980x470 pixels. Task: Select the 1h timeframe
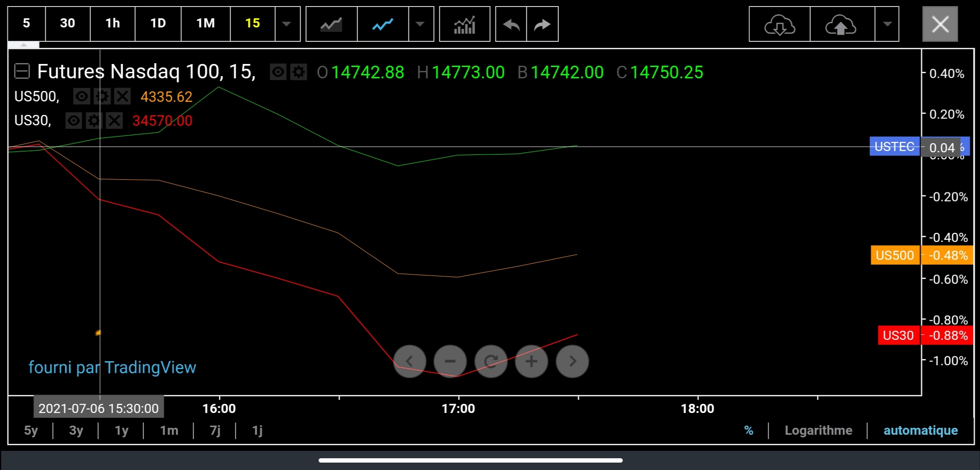coord(113,23)
